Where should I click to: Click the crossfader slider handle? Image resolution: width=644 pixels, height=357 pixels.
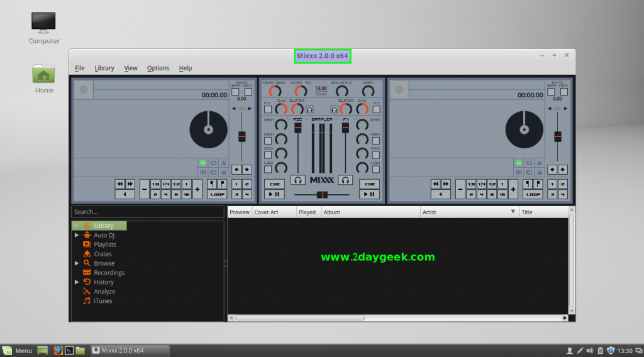[322, 195]
